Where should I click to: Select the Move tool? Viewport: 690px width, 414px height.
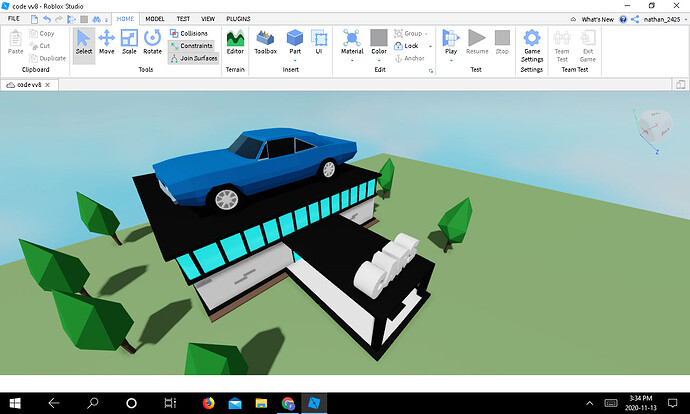coord(106,42)
